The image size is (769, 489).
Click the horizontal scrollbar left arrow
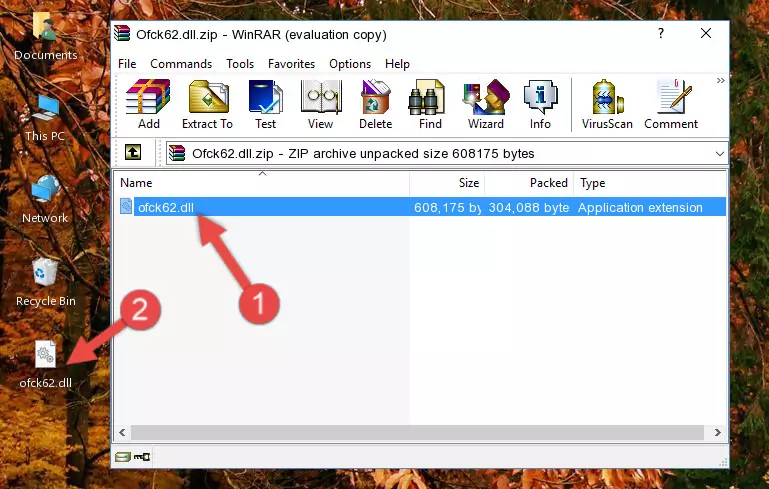coord(122,433)
